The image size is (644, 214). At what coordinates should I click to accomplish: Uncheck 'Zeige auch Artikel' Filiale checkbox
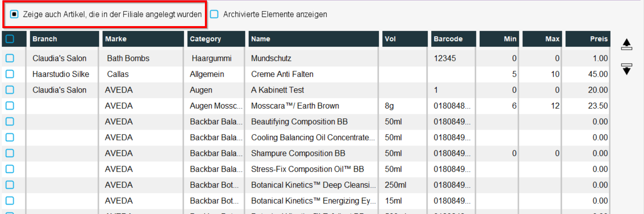[x=14, y=14]
